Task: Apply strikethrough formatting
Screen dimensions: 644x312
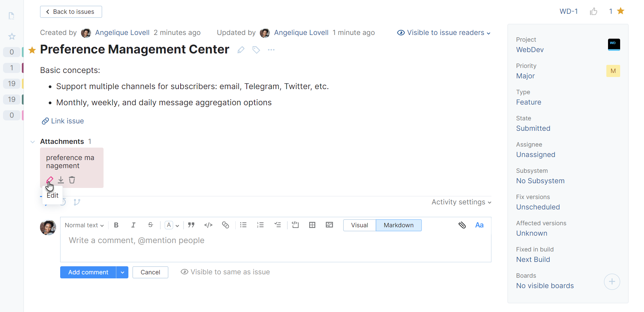Action: pos(151,225)
